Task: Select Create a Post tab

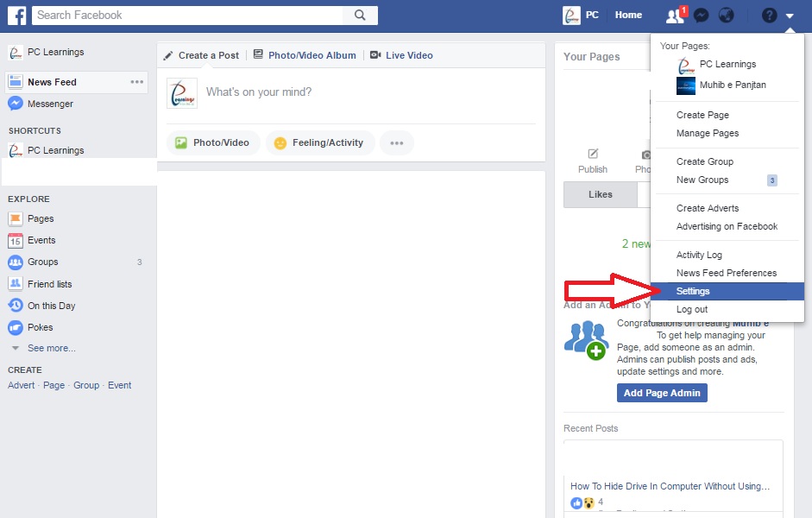Action: (x=201, y=55)
